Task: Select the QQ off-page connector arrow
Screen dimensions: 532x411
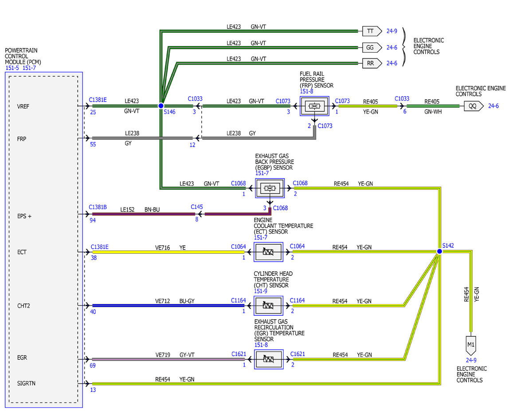Action: click(x=473, y=106)
